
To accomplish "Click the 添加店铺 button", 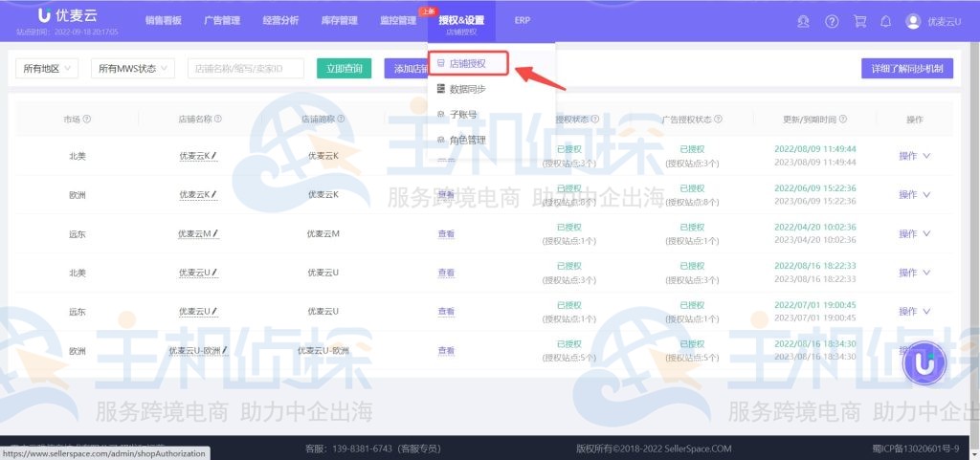I will [x=406, y=69].
